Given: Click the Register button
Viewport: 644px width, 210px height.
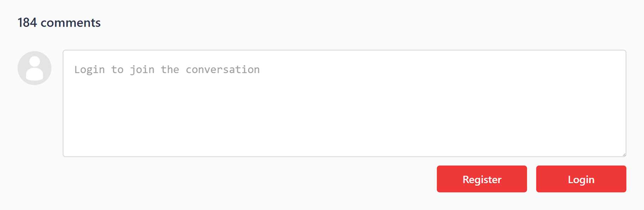Looking at the screenshot, I should [482, 179].
